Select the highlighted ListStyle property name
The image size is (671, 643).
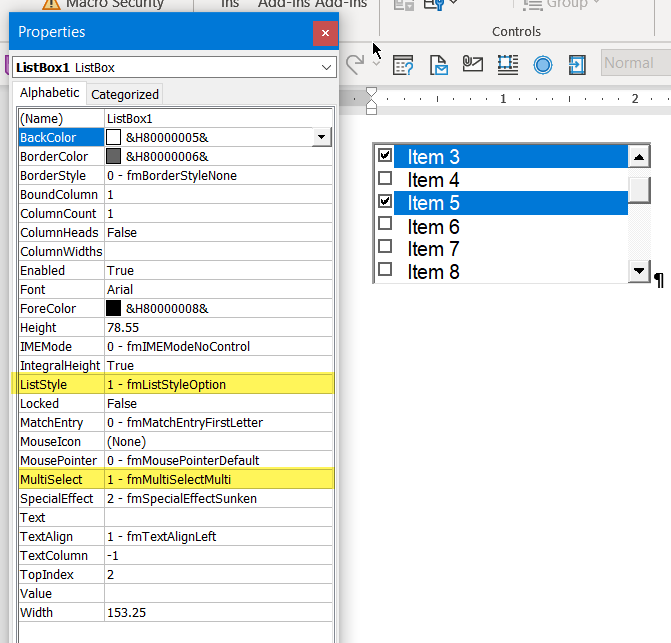click(x=61, y=384)
